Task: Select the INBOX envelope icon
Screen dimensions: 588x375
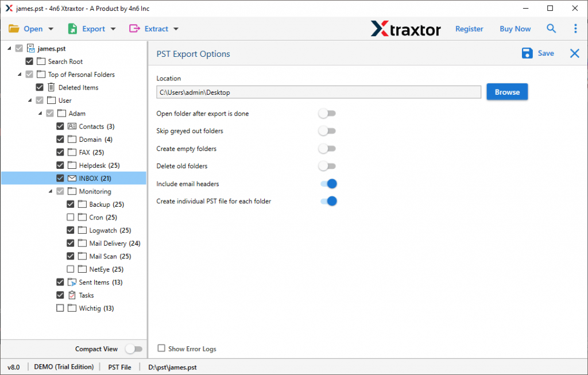Action: pyautogui.click(x=71, y=178)
